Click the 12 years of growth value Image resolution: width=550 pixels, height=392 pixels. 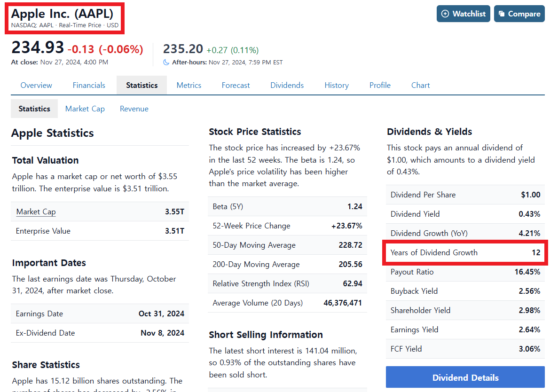coord(536,253)
